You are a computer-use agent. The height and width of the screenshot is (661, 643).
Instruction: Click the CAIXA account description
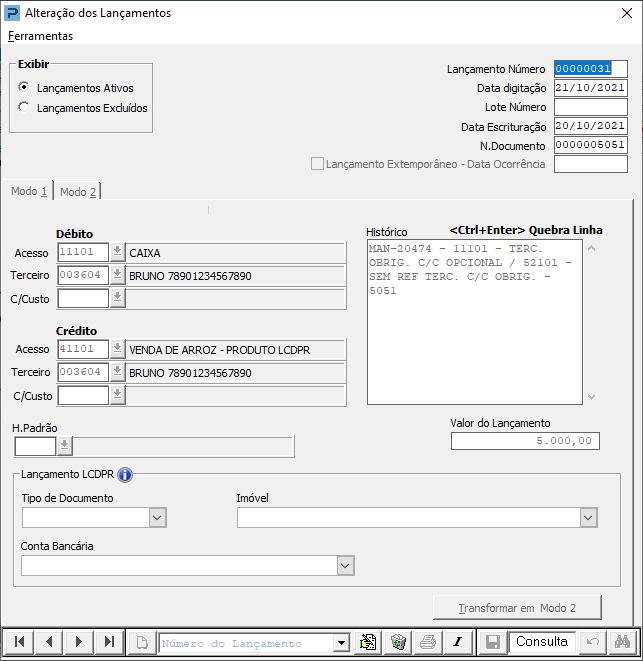click(145, 253)
